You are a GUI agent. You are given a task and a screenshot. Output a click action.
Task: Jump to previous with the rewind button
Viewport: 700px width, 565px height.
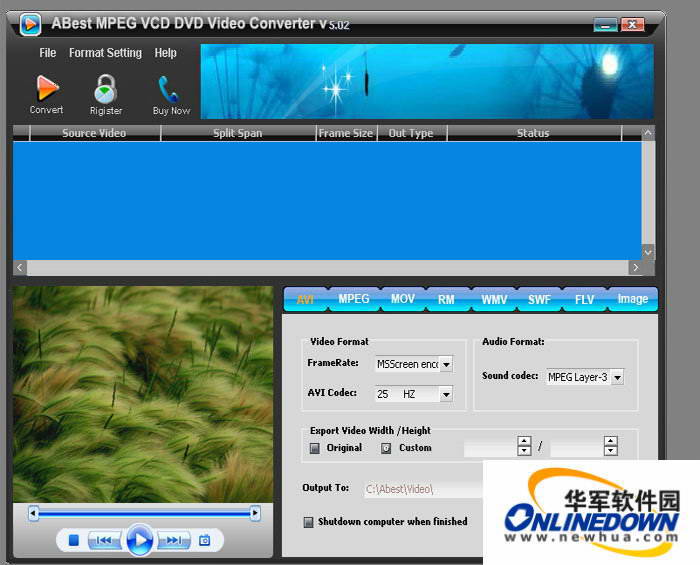[104, 540]
